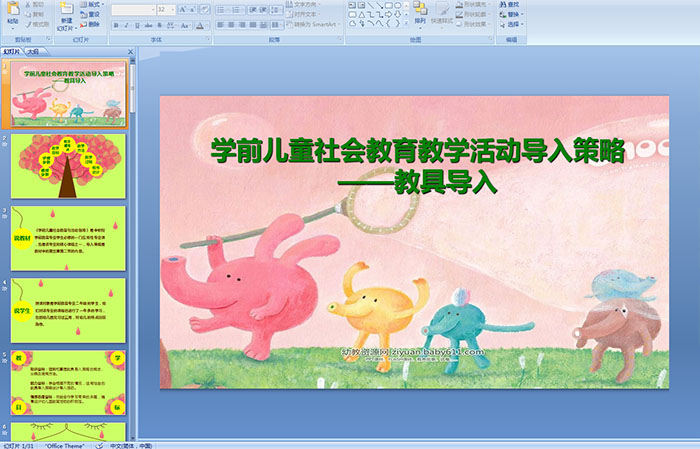Expand the shapes gallery More arrow
Viewport: 700px width, 449px height.
(x=406, y=23)
